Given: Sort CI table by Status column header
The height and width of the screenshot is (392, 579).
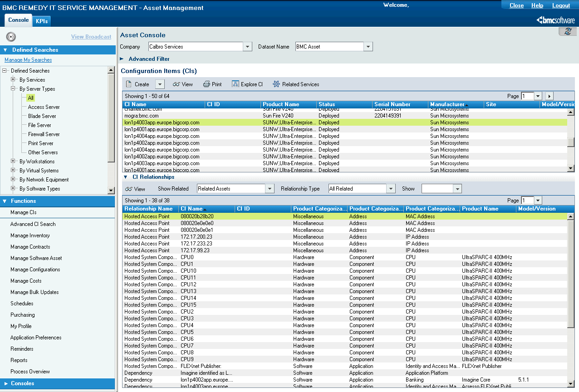Looking at the screenshot, I should tap(343, 104).
